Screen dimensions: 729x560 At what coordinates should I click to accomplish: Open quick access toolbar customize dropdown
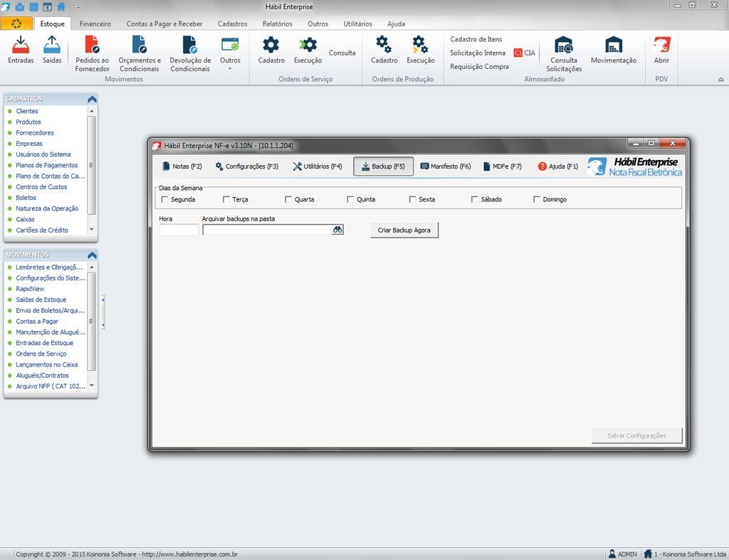click(78, 7)
